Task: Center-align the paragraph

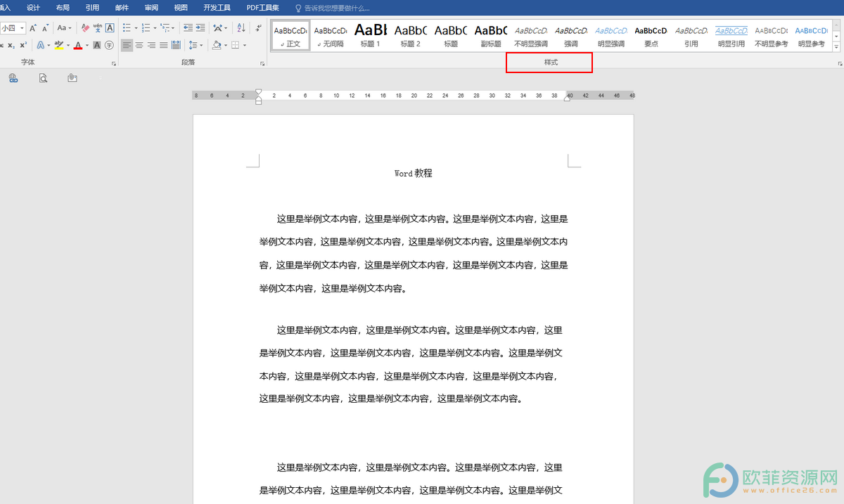Action: coord(139,45)
